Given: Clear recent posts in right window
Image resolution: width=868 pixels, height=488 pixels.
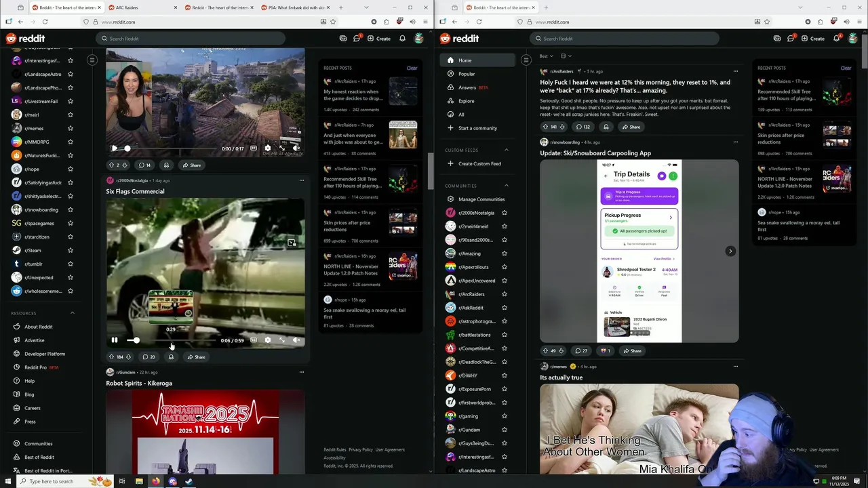Looking at the screenshot, I should pyautogui.click(x=846, y=68).
